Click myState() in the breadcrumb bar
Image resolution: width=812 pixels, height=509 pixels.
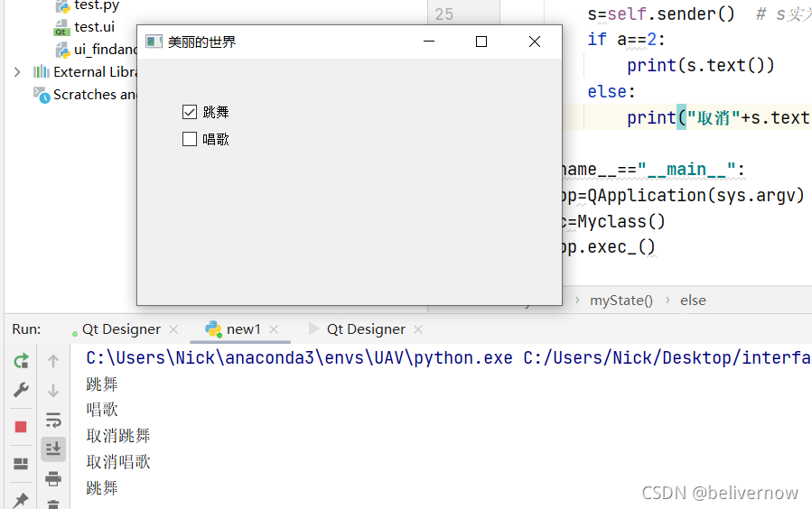621,300
